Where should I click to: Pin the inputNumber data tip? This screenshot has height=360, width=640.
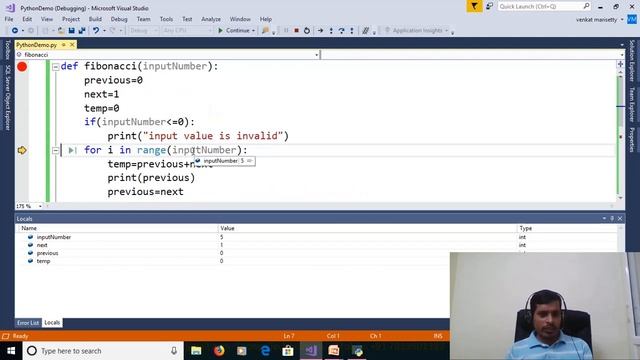click(x=249, y=161)
